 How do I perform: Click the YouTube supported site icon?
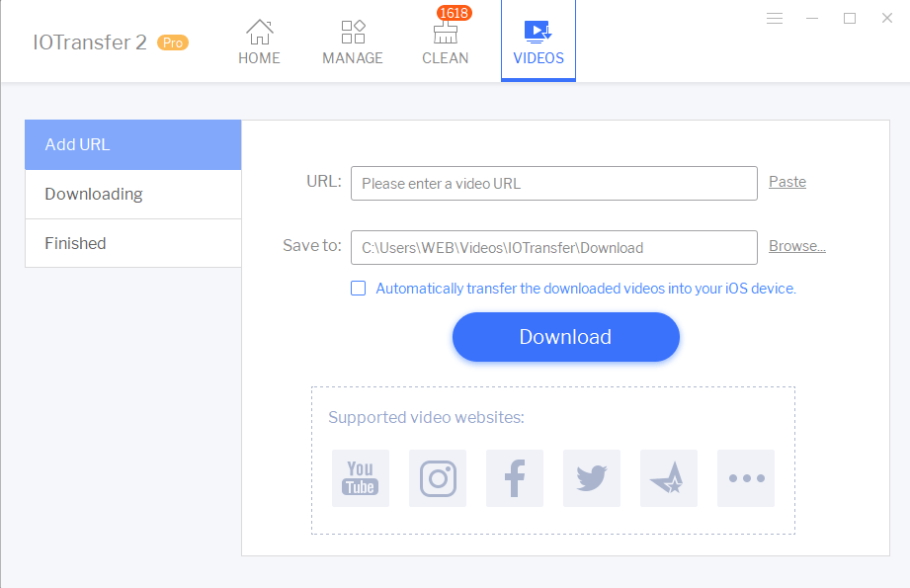point(360,478)
